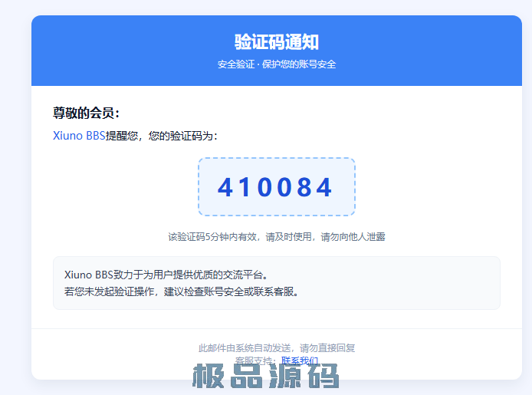Click the digit 1 in the verification code
Image resolution: width=532 pixels, height=395 pixels.
coord(246,187)
